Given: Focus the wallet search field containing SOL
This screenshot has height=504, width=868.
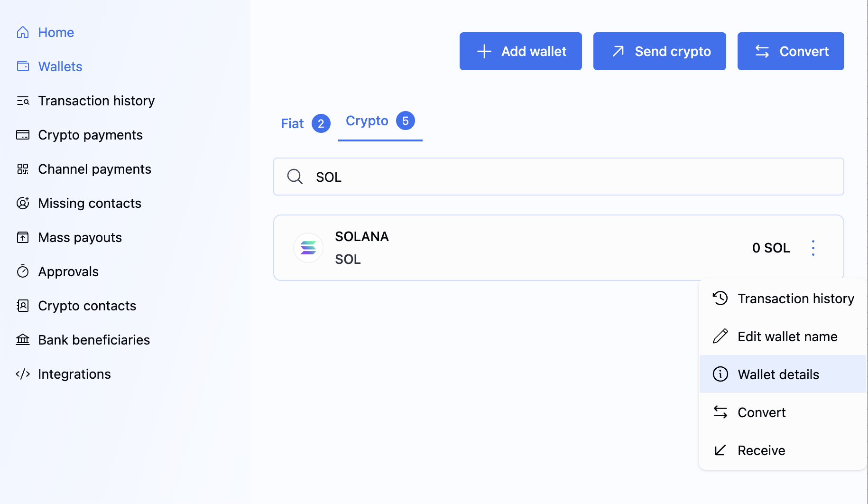Looking at the screenshot, I should click(x=569, y=177).
